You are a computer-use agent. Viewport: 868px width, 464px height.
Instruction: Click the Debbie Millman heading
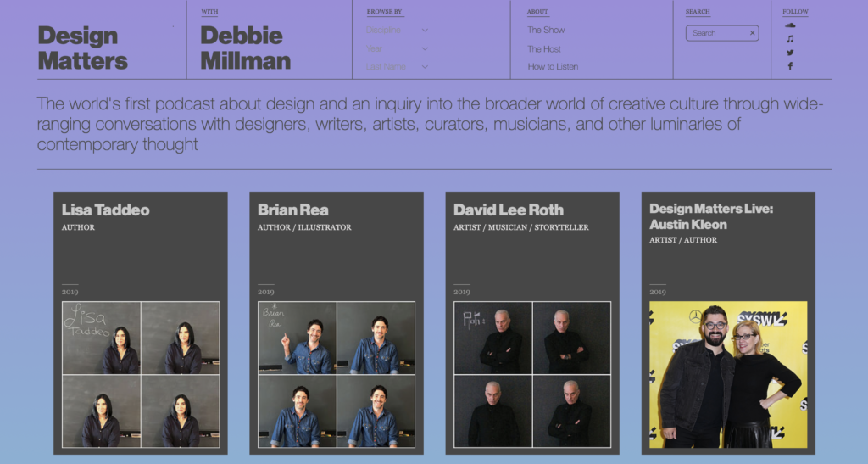click(245, 48)
